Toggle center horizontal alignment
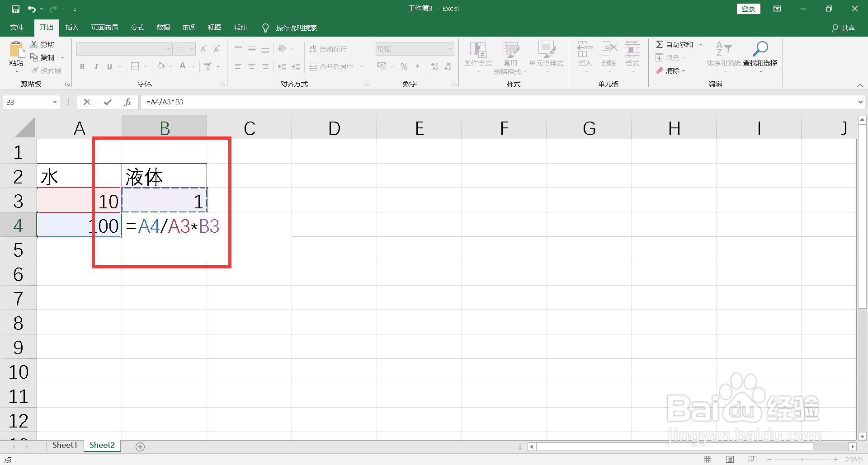868x465 pixels. pos(252,66)
